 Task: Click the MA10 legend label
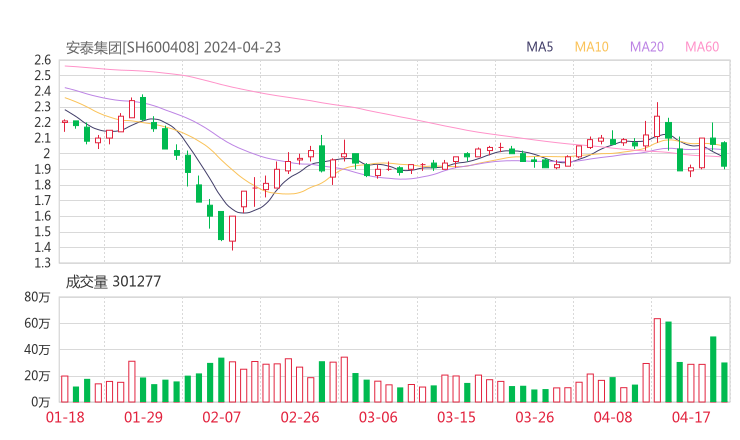click(x=591, y=47)
